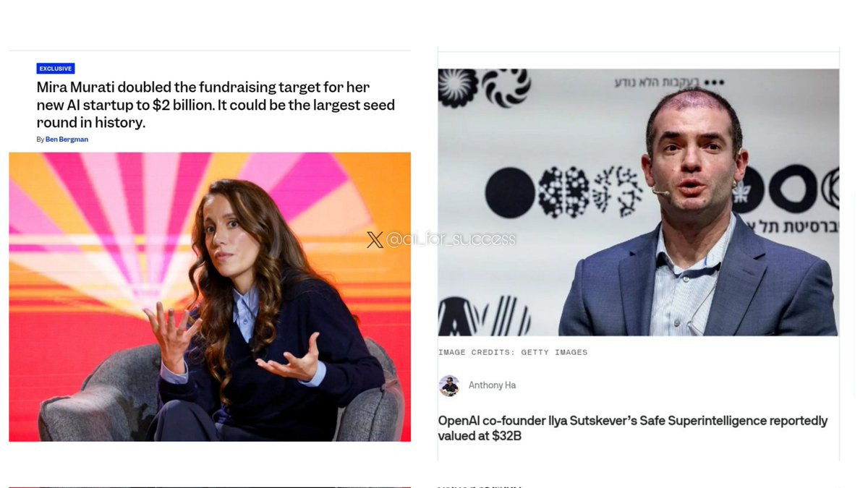Open Ben Bergman's author link
Viewport: 868px width, 488px height.
click(67, 140)
